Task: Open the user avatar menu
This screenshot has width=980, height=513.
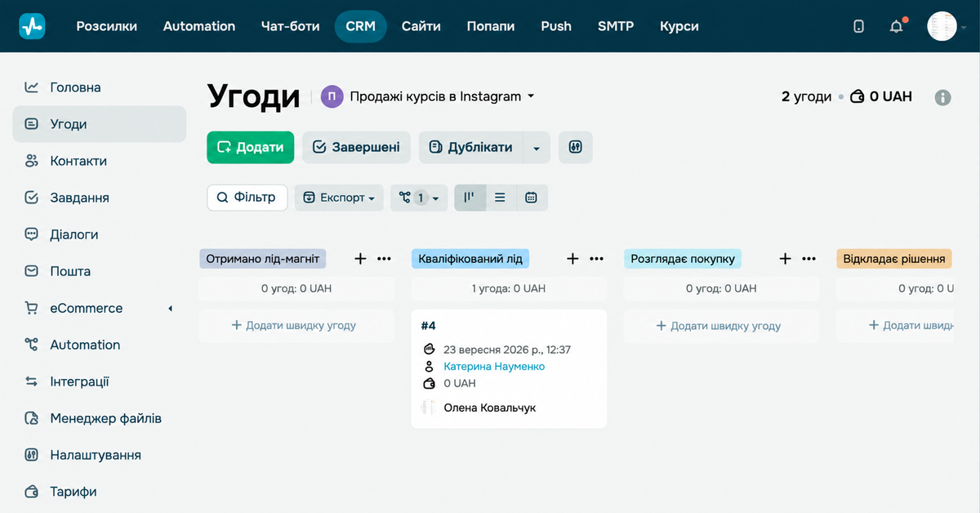Action: click(942, 26)
